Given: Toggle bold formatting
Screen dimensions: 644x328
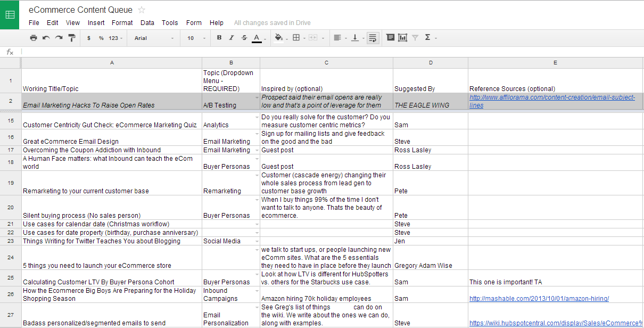Looking at the screenshot, I should (x=219, y=38).
